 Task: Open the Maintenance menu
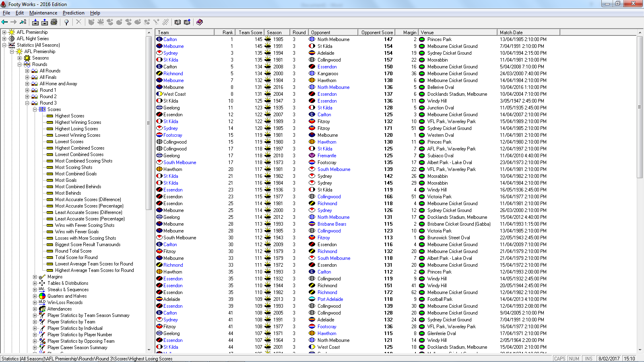pyautogui.click(x=43, y=13)
